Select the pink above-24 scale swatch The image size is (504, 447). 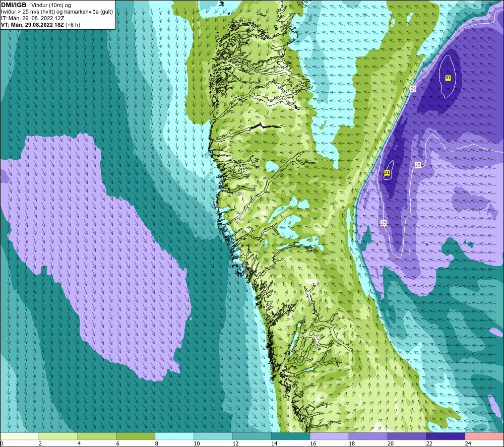tap(484, 436)
